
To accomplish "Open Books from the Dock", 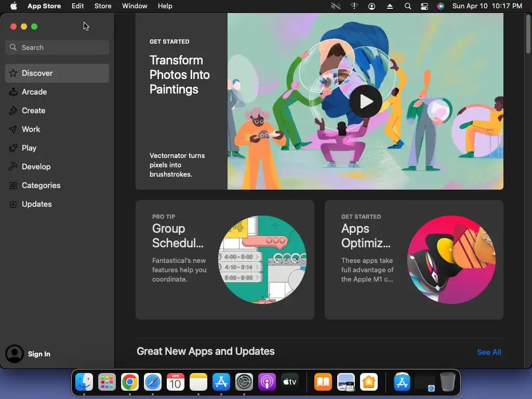I will (x=323, y=382).
